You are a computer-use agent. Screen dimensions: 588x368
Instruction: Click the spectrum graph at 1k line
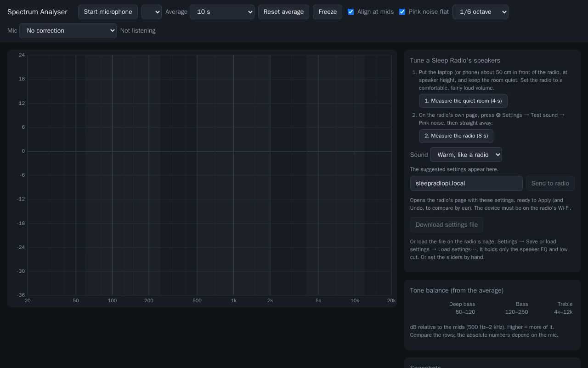tap(233, 175)
